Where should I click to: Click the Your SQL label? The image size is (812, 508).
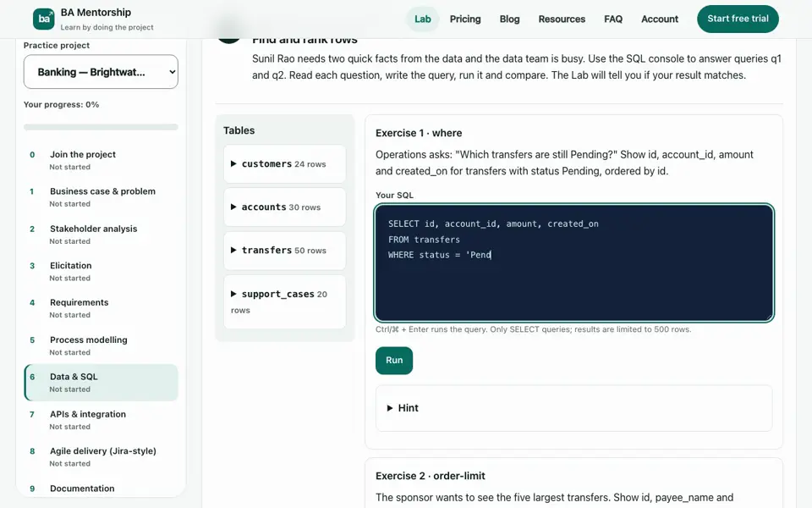click(394, 196)
